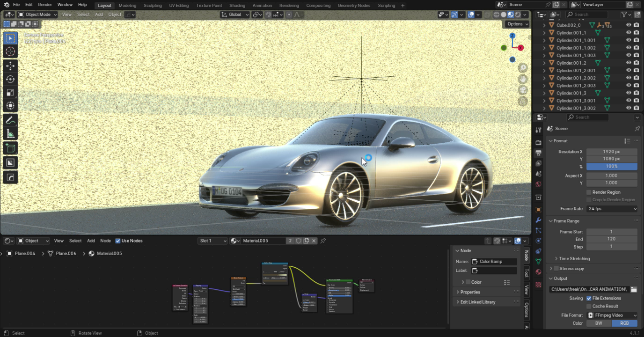The image size is (644, 337).
Task: Expand Time Stretching panel
Action: point(574,259)
